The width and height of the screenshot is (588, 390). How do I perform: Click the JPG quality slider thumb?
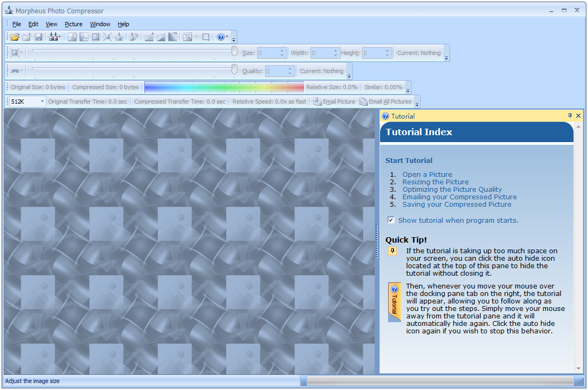(x=234, y=69)
